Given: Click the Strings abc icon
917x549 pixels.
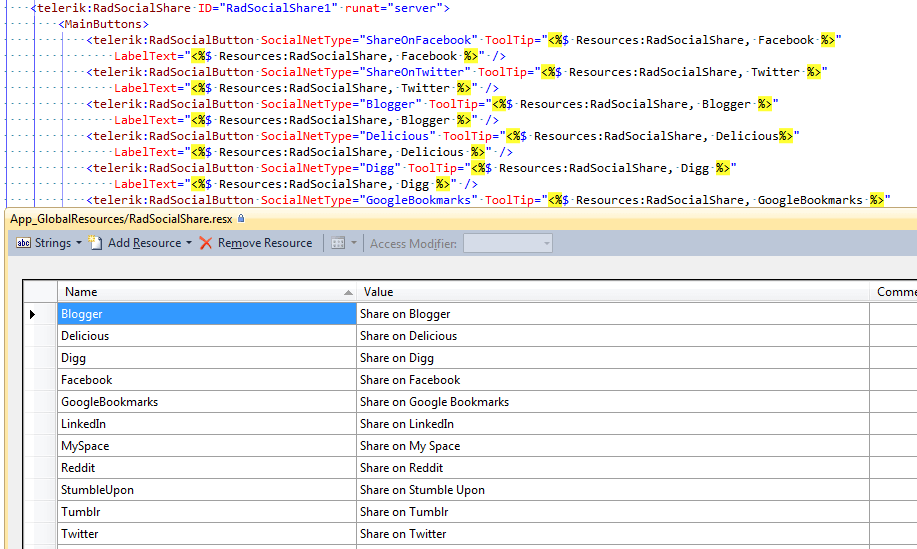Looking at the screenshot, I should (x=23, y=243).
